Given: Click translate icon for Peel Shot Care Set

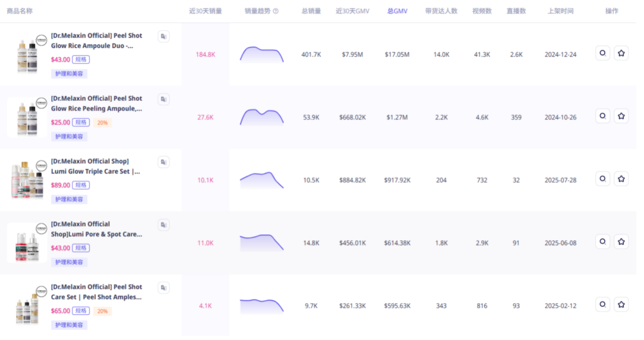Looking at the screenshot, I should (x=163, y=288).
